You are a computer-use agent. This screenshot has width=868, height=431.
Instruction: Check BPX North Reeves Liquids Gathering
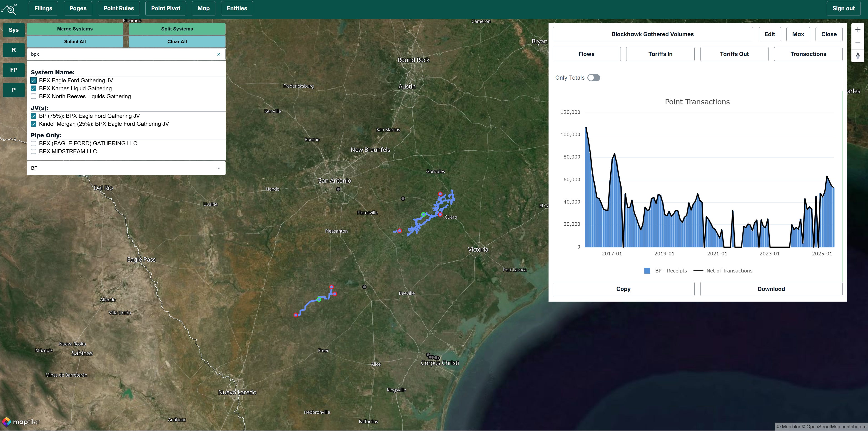pyautogui.click(x=34, y=96)
